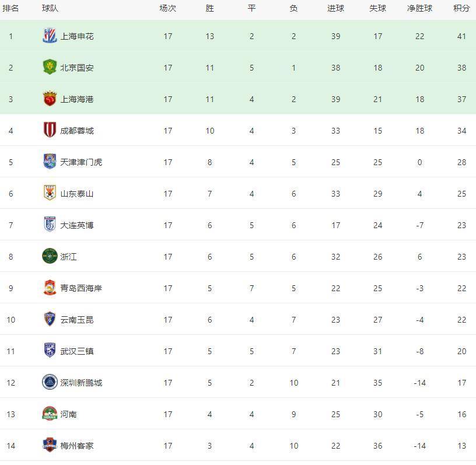Click the Shanghai Port (上海海港) team crest
This screenshot has height=465, width=476.
[x=50, y=99]
